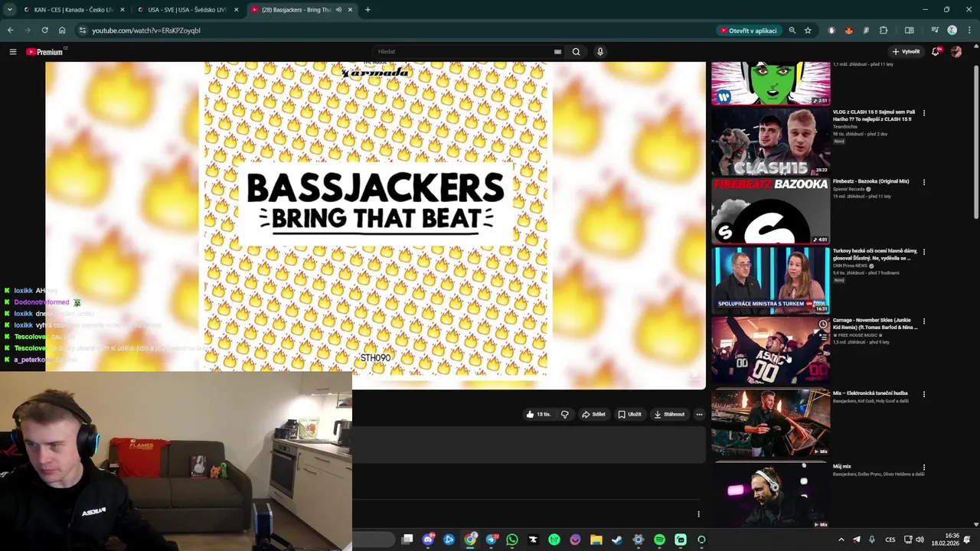The height and width of the screenshot is (551, 980).
Task: Open Discord from the taskbar
Action: click(429, 540)
